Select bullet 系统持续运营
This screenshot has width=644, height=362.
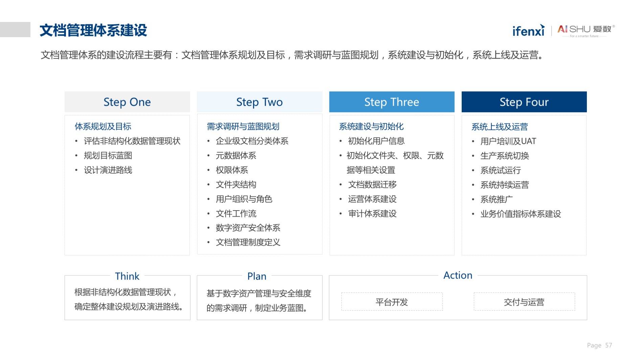(x=504, y=185)
